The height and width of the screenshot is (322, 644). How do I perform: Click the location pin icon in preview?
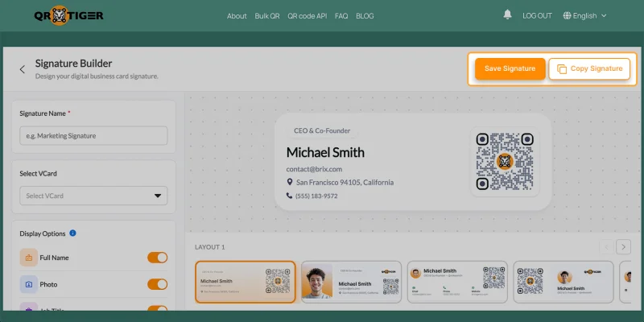tap(290, 182)
